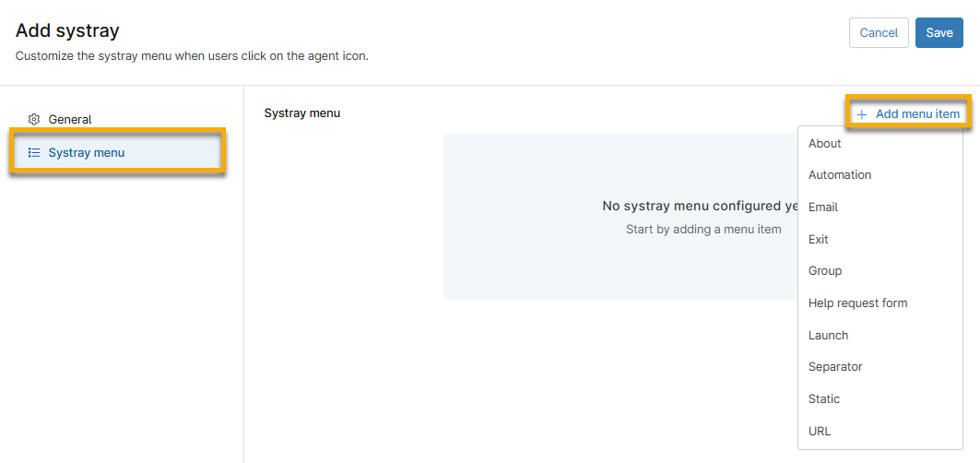
Task: Add an Exit menu item
Action: 818,239
